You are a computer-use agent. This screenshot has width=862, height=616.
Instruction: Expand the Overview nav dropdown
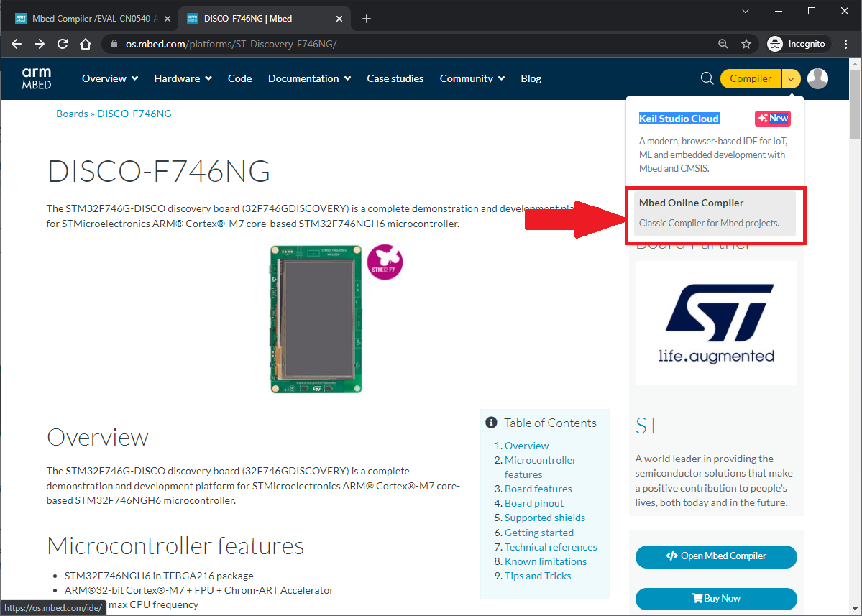(x=110, y=78)
